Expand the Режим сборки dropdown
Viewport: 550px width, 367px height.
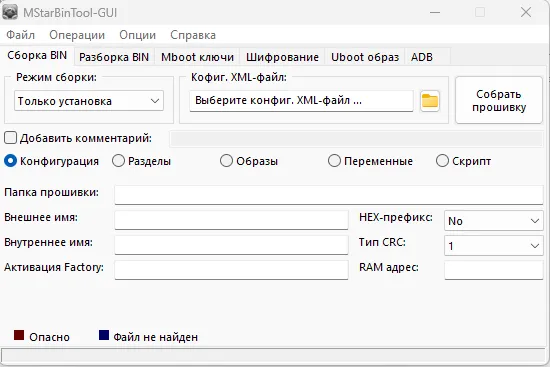click(89, 101)
